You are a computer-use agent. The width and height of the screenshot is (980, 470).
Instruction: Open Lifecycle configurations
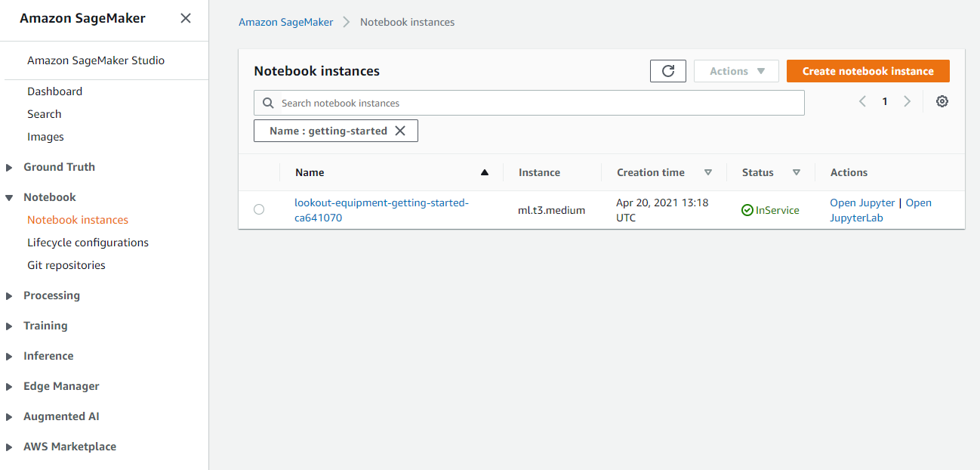coord(88,243)
